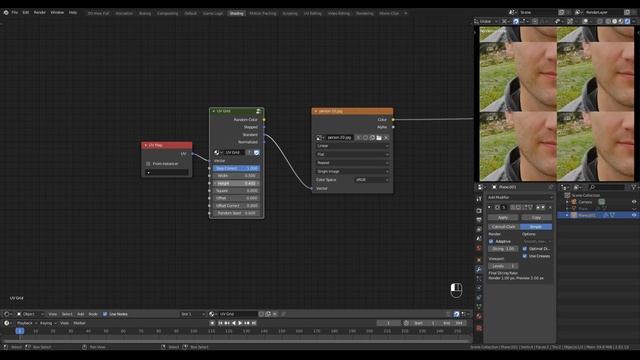Add a new workspace tab
This screenshot has height=360, width=640.
pos(405,13)
